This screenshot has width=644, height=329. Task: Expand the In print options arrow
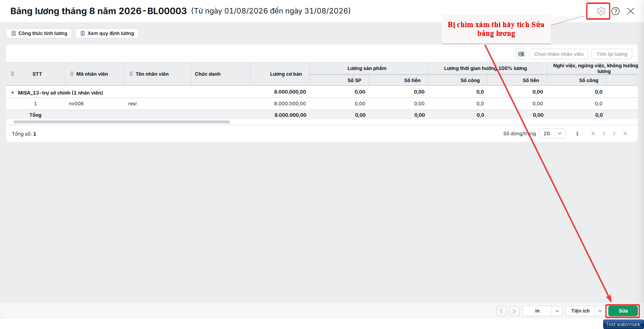[x=557, y=311]
